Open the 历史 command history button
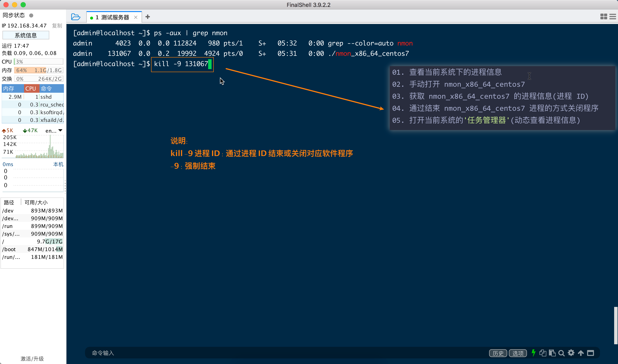 coord(498,353)
